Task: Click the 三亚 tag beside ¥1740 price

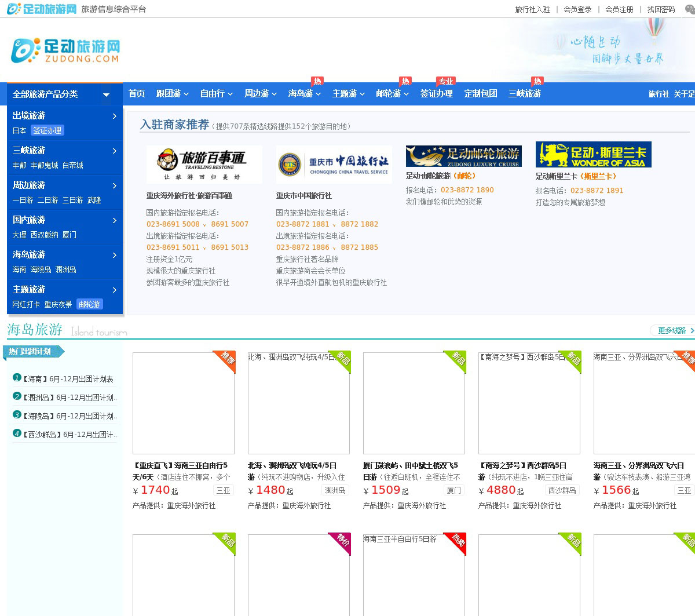Action: (224, 490)
